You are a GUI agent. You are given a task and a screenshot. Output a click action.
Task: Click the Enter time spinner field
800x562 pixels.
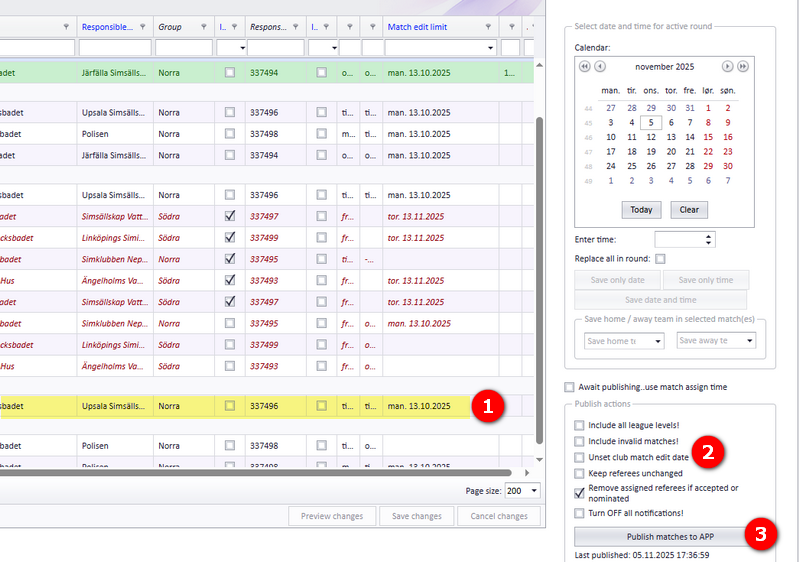(x=680, y=239)
